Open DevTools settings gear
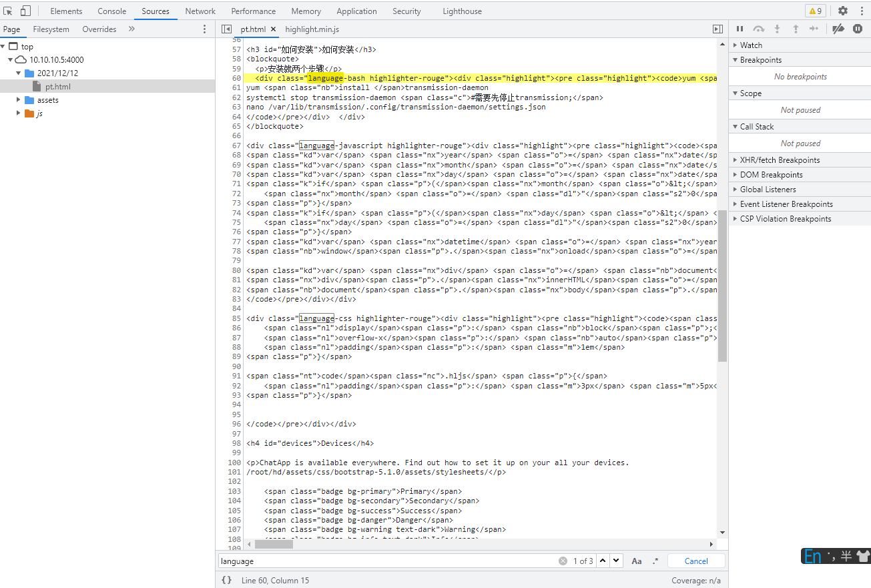Viewport: 871px width, 588px height. tap(843, 11)
